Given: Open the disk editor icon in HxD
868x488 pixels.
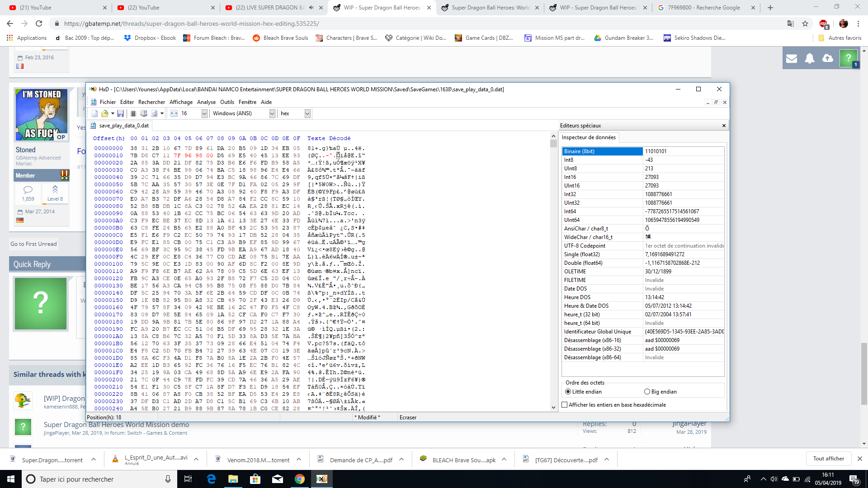Looking at the screenshot, I should pos(144,113).
